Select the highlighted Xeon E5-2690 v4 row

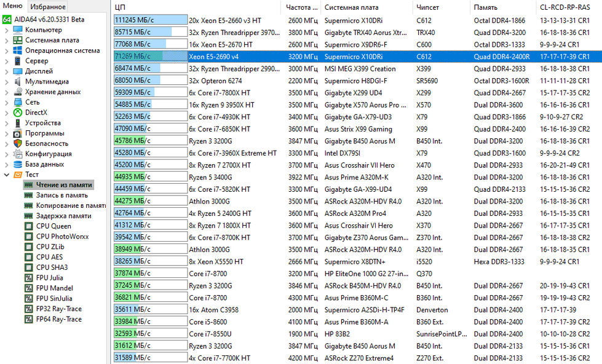point(357,57)
